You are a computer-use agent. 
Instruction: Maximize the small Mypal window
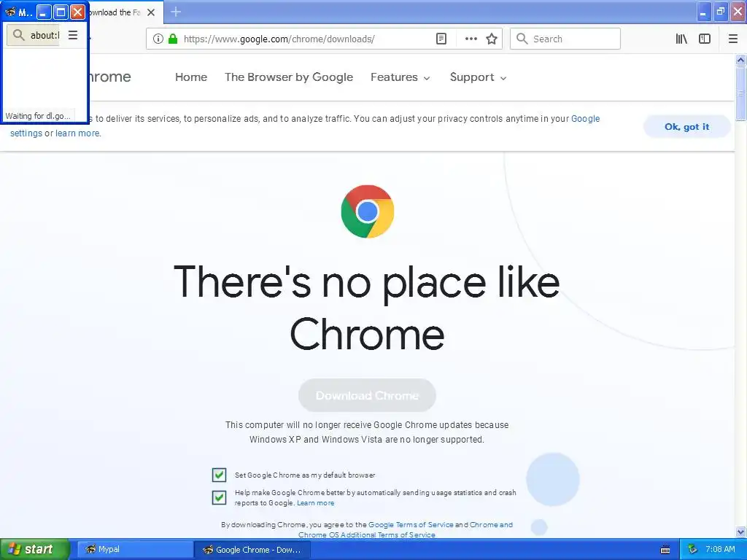pos(61,12)
